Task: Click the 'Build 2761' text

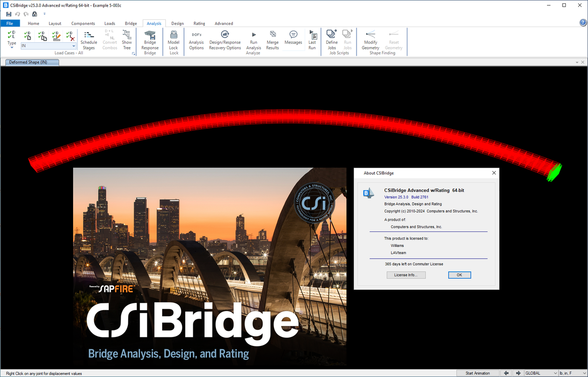Action: [x=420, y=197]
